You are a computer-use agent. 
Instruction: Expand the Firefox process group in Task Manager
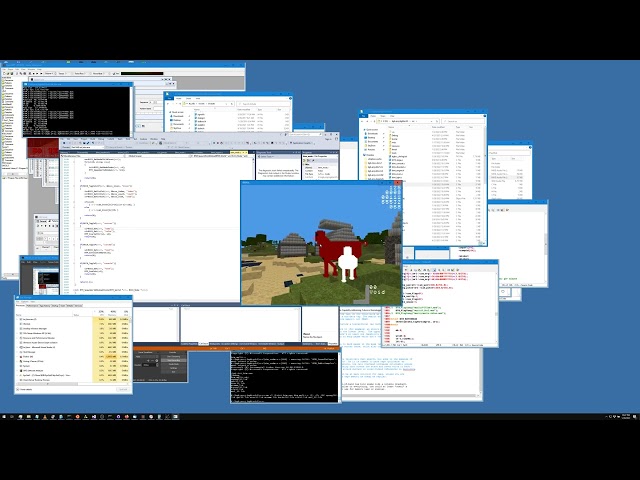click(17, 357)
